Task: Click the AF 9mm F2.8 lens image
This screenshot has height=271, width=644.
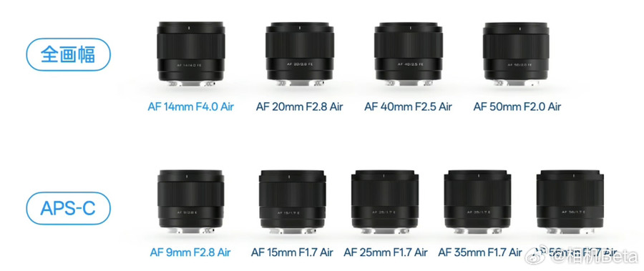Action: pyautogui.click(x=190, y=202)
